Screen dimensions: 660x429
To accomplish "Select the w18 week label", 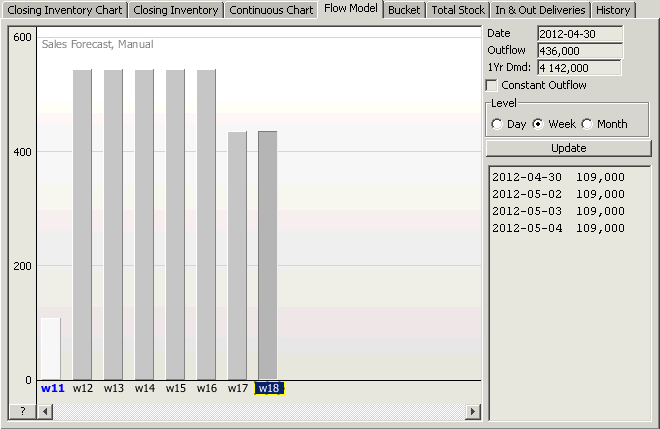I will 269,388.
